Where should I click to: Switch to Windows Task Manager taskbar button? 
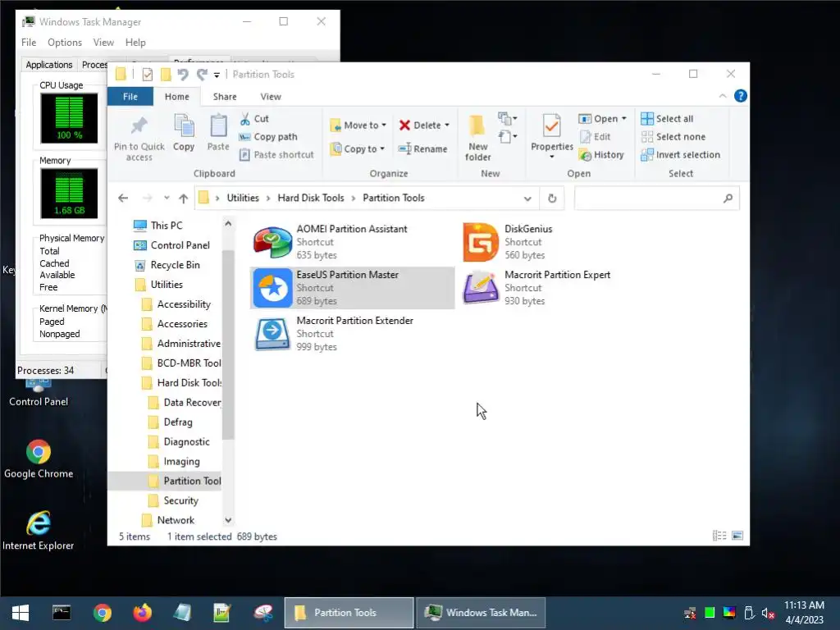tap(481, 613)
